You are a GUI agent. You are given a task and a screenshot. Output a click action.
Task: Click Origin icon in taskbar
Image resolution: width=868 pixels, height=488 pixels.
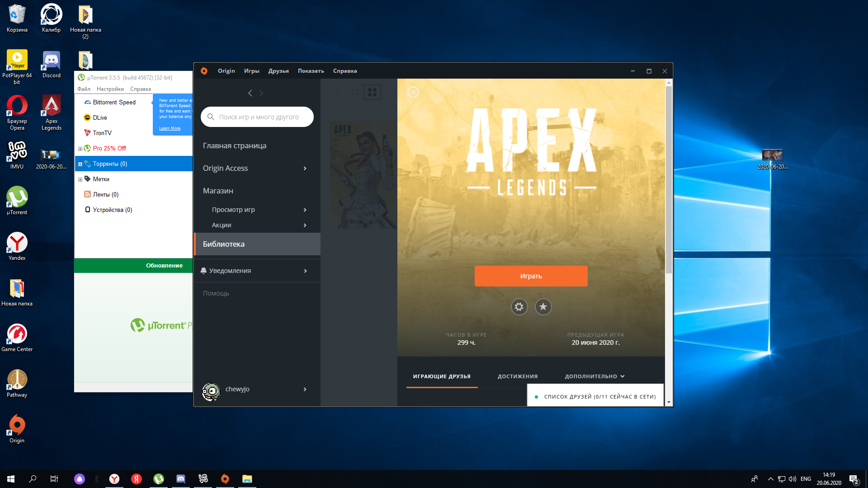pyautogui.click(x=225, y=479)
